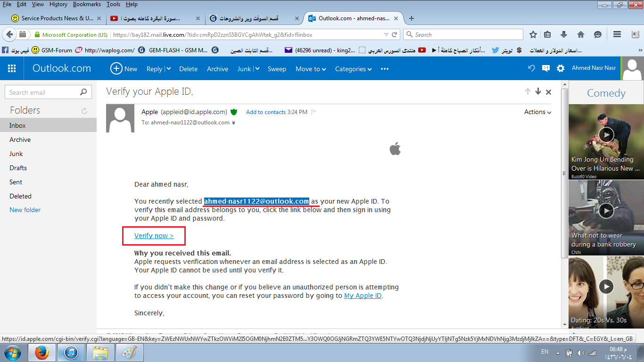Open the Firefox File menu
This screenshot has height=362, width=644.
tap(7, 4)
